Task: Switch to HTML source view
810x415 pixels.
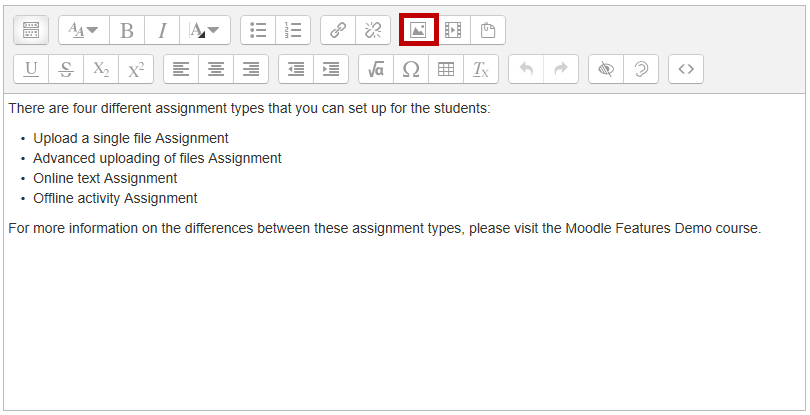Action: [685, 69]
